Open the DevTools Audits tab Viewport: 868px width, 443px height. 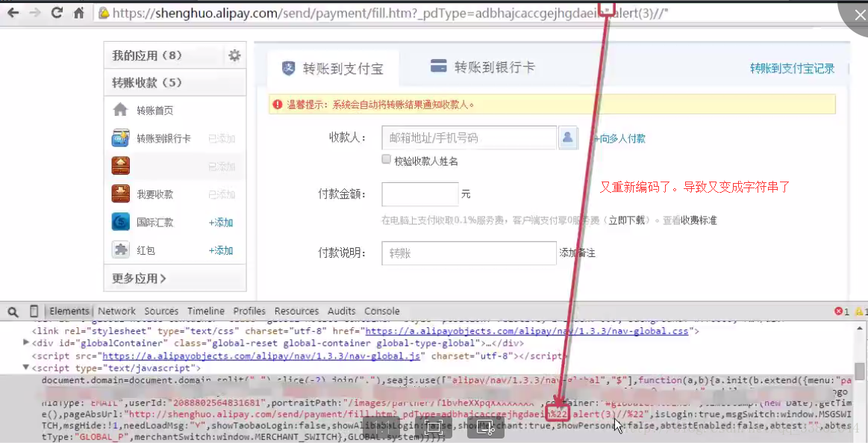point(341,312)
